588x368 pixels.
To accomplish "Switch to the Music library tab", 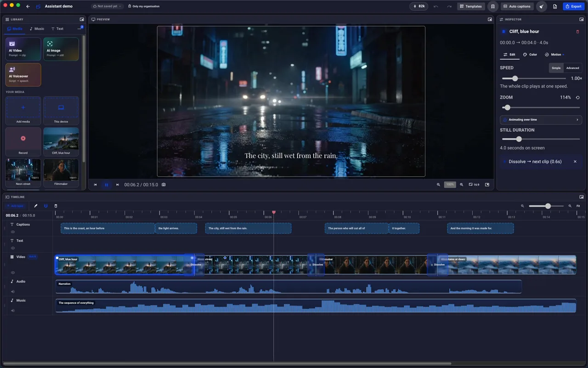I will click(x=37, y=29).
